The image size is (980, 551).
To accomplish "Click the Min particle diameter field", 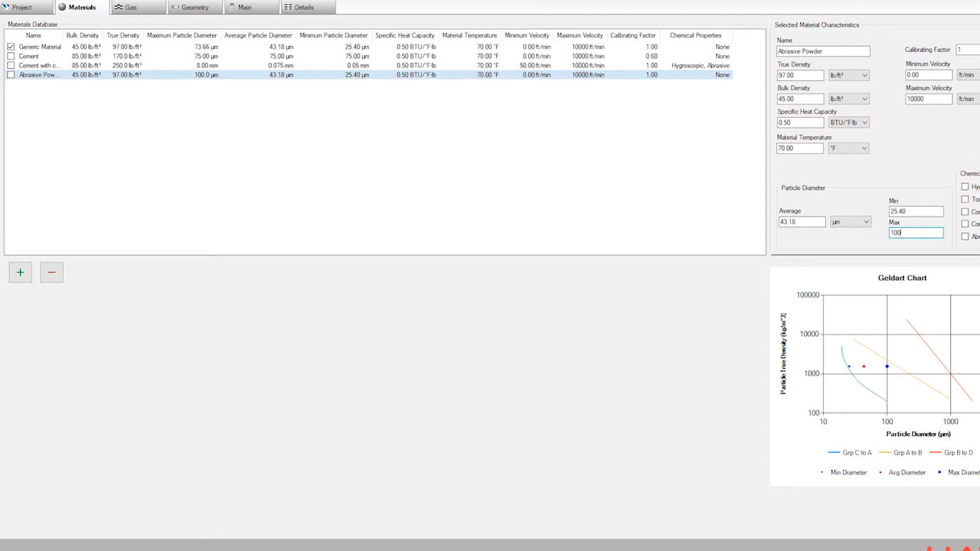I will point(916,211).
